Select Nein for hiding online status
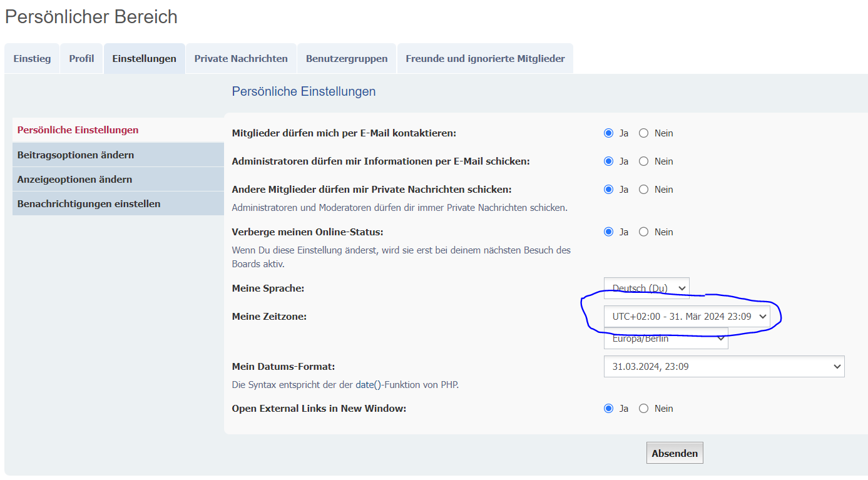 pos(643,232)
